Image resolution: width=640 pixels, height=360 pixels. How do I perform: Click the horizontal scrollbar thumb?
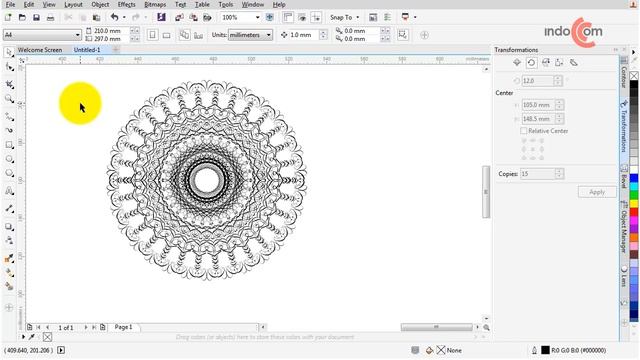pos(436,327)
